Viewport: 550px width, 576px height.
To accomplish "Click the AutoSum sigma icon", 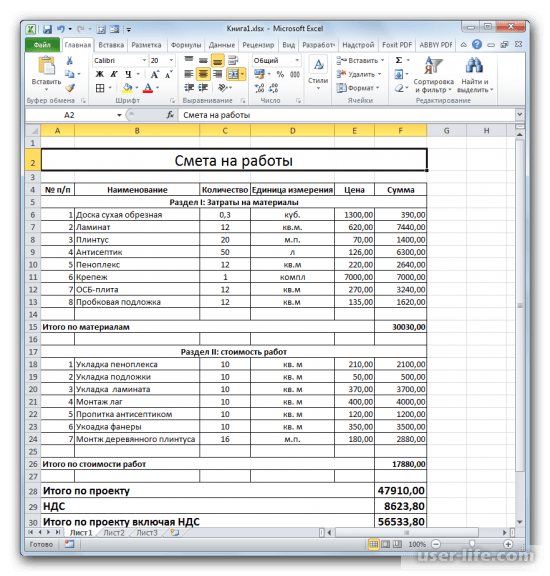I will pyautogui.click(x=399, y=60).
